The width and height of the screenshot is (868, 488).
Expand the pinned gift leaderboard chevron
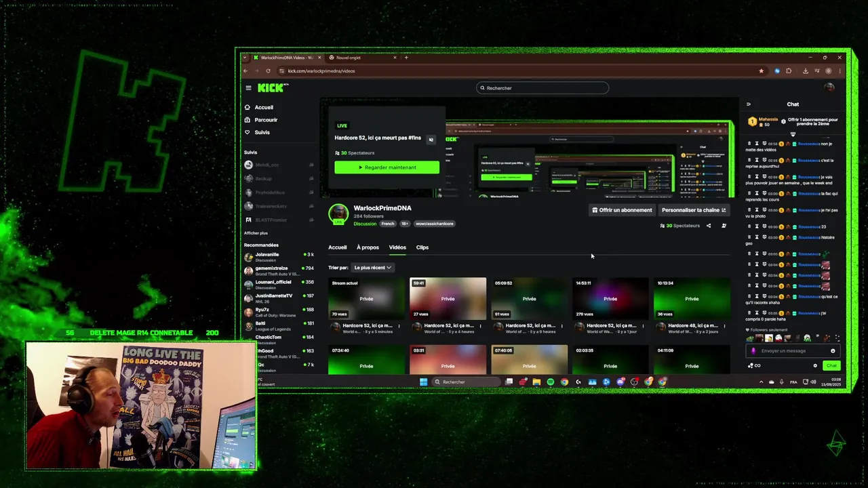793,134
